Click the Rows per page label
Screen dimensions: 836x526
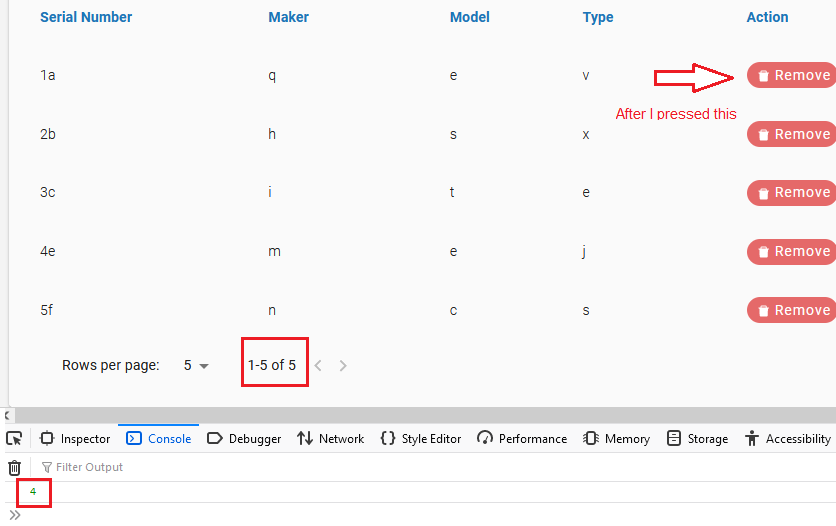(x=111, y=365)
